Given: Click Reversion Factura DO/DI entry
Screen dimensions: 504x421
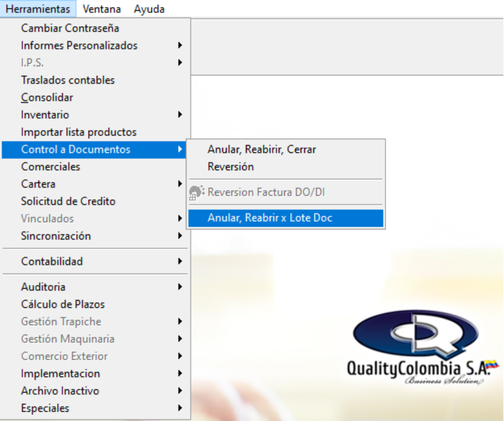Looking at the screenshot, I should click(x=286, y=193).
